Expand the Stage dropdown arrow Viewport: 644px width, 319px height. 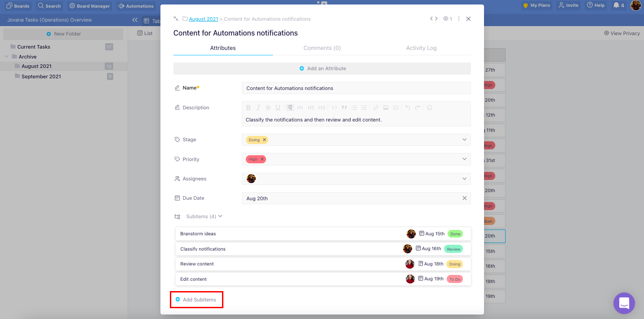tap(464, 140)
